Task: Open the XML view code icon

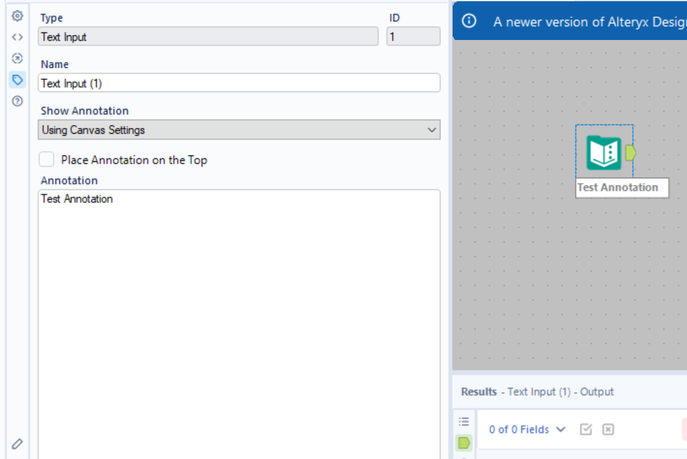Action: (x=17, y=37)
